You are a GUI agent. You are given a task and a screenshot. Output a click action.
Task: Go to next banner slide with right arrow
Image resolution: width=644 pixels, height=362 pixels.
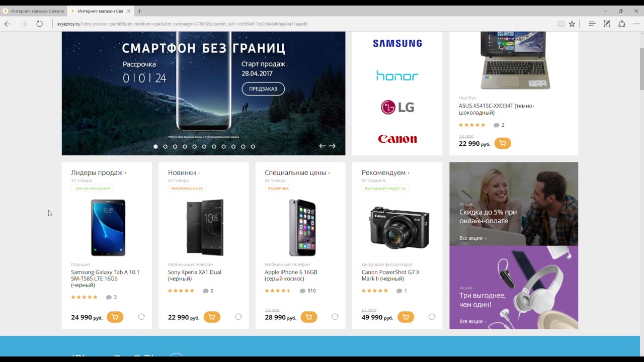point(332,146)
